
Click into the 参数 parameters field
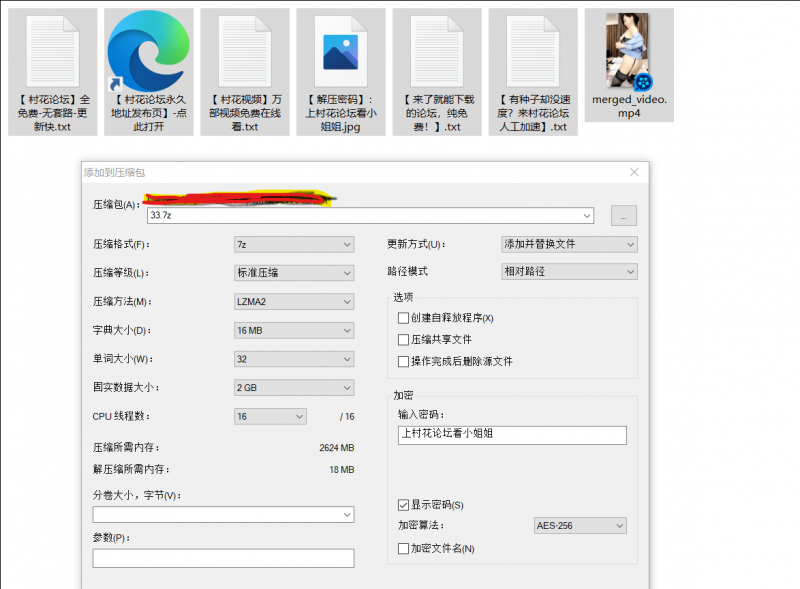pyautogui.click(x=223, y=558)
